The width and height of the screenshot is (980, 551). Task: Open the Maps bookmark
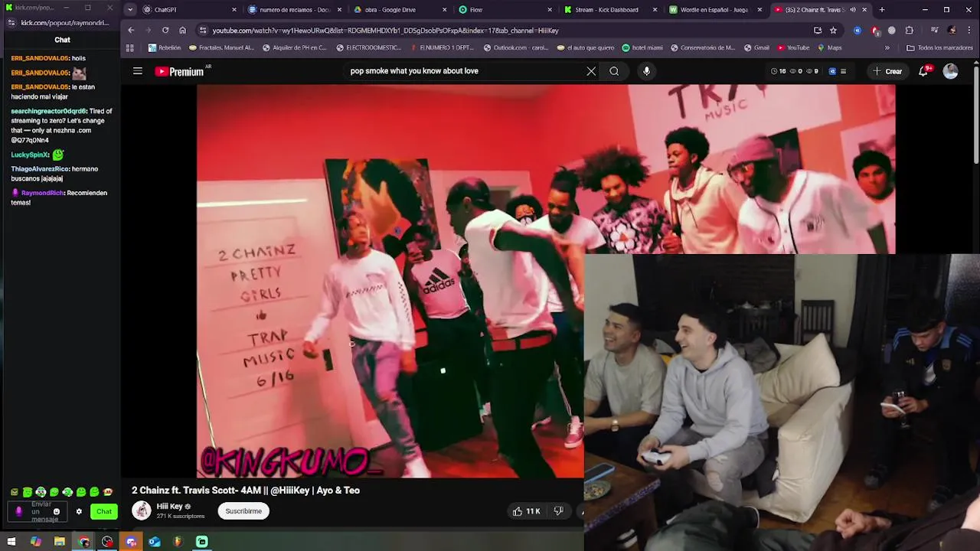click(x=829, y=47)
